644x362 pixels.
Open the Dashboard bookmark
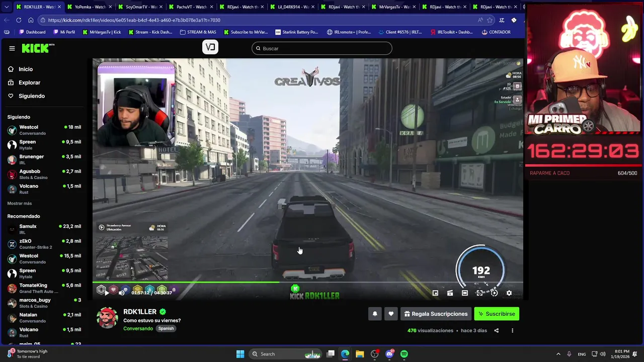click(x=32, y=32)
